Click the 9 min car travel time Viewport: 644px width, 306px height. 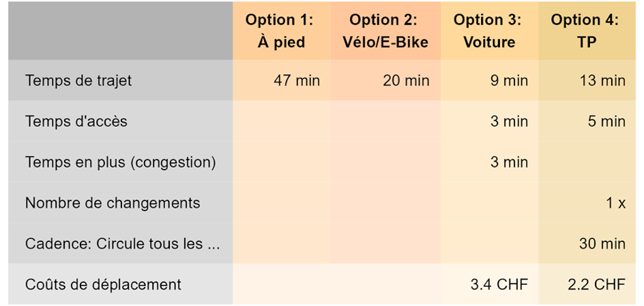[509, 80]
